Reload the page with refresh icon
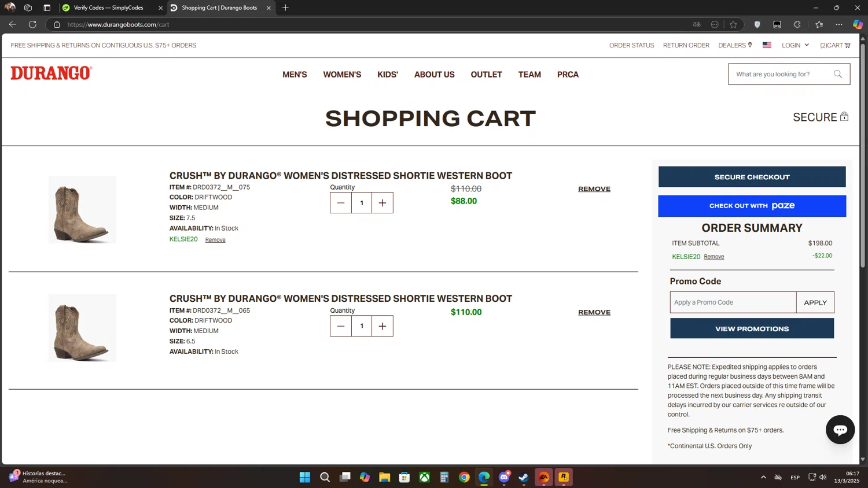The image size is (868, 488). click(32, 24)
